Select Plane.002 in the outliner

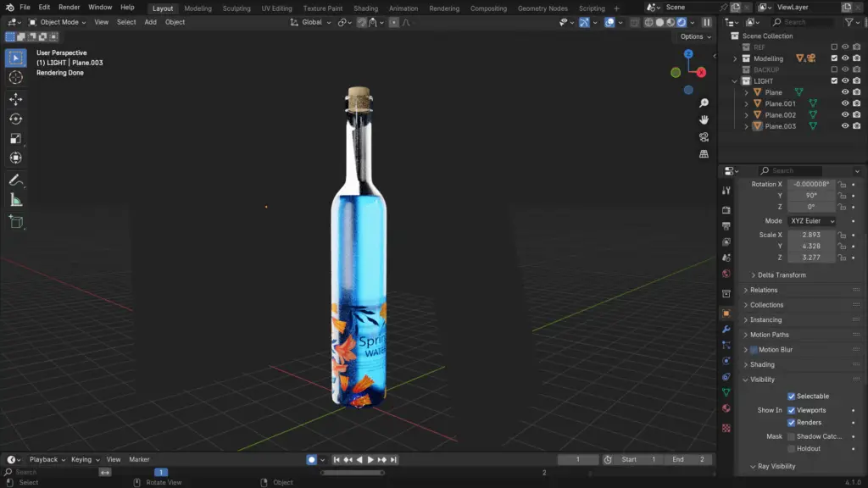pos(780,115)
